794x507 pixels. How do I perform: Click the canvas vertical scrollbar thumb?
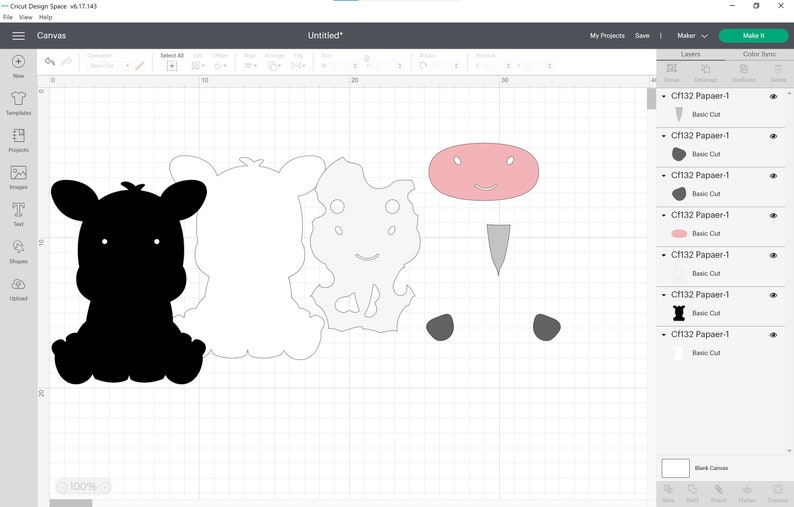point(651,99)
